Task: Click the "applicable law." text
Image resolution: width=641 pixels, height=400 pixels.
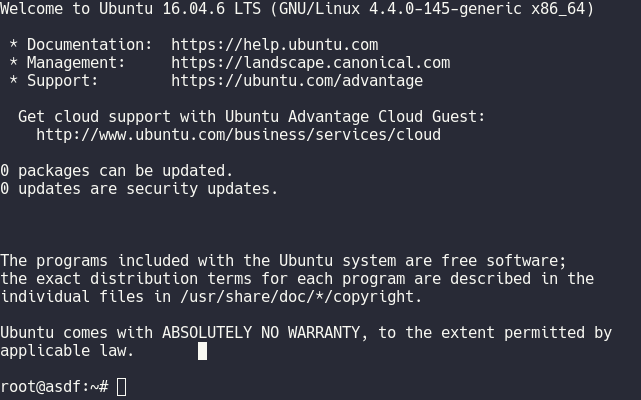Action: [x=67, y=351]
